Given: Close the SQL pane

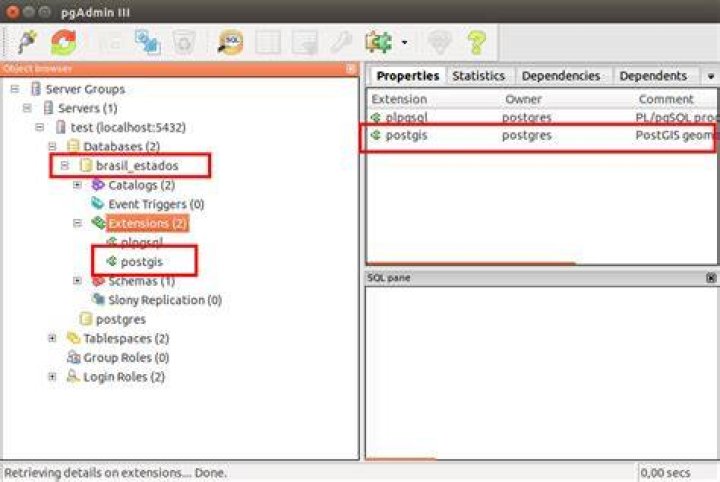Looking at the screenshot, I should pyautogui.click(x=711, y=278).
